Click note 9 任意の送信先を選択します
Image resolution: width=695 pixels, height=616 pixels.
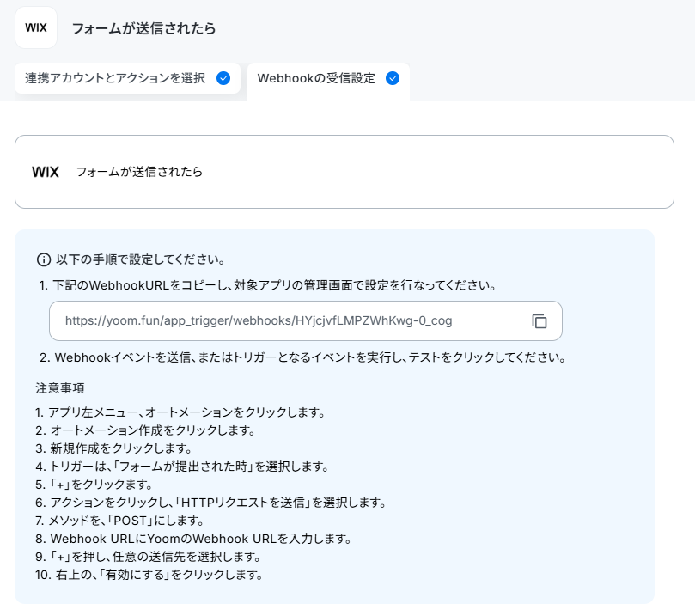148,557
